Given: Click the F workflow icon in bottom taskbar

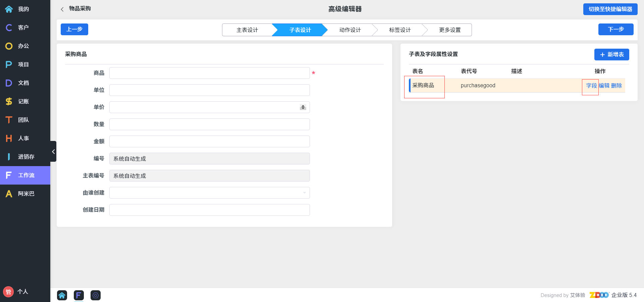Looking at the screenshot, I should (x=79, y=295).
